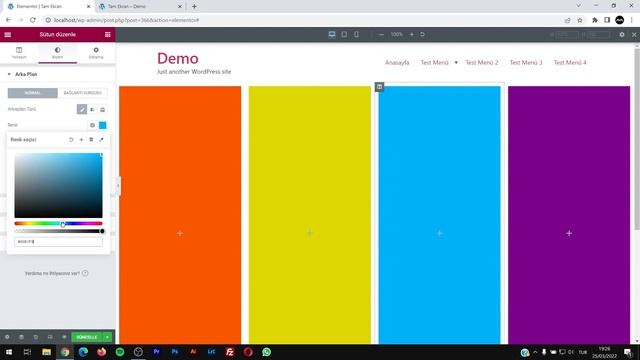Reset color in the picker header

(x=71, y=140)
